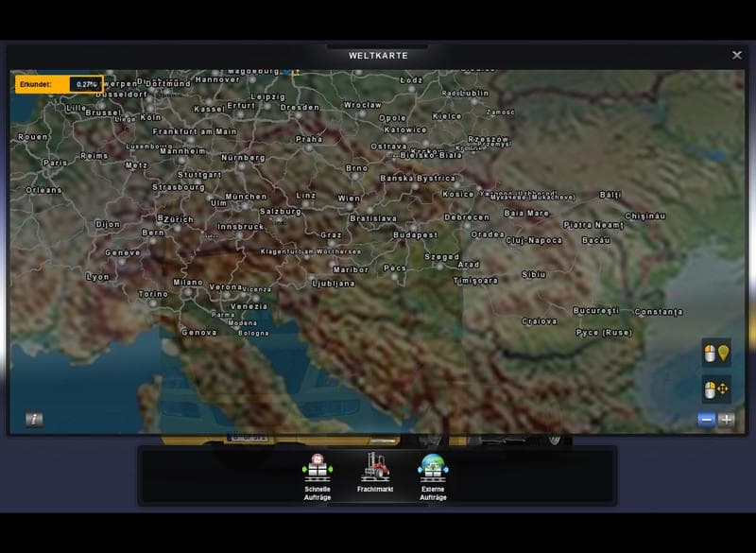Select the city Banská Bystrica
The height and width of the screenshot is (553, 756).
tap(417, 179)
